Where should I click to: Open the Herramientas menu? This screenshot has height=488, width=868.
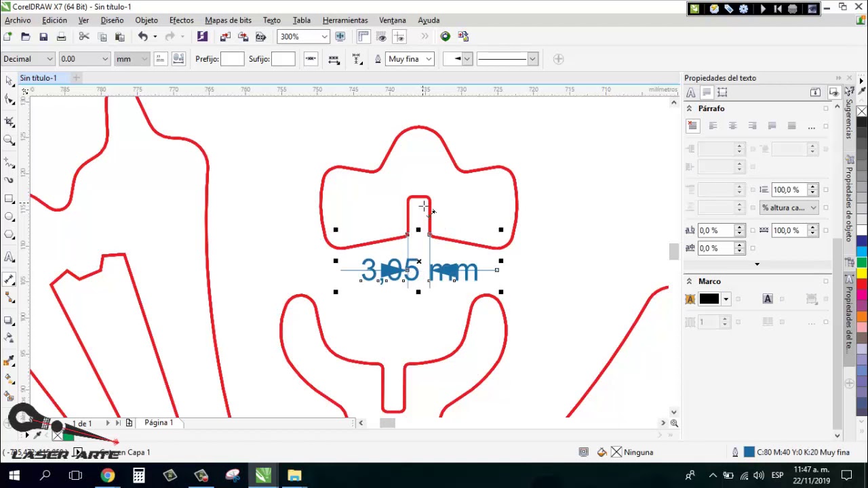click(x=345, y=20)
